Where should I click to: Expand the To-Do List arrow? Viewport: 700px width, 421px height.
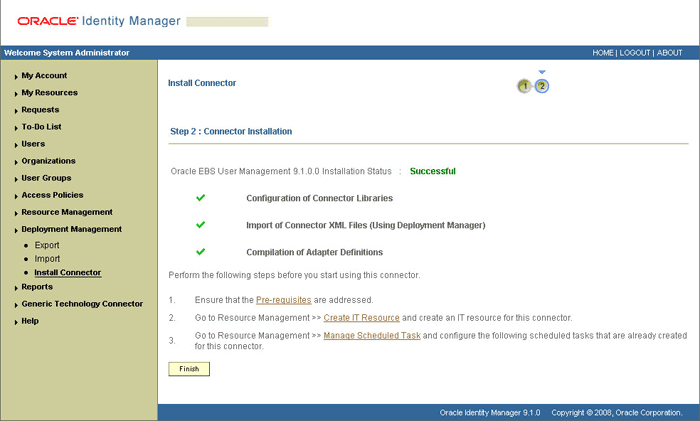[16, 128]
